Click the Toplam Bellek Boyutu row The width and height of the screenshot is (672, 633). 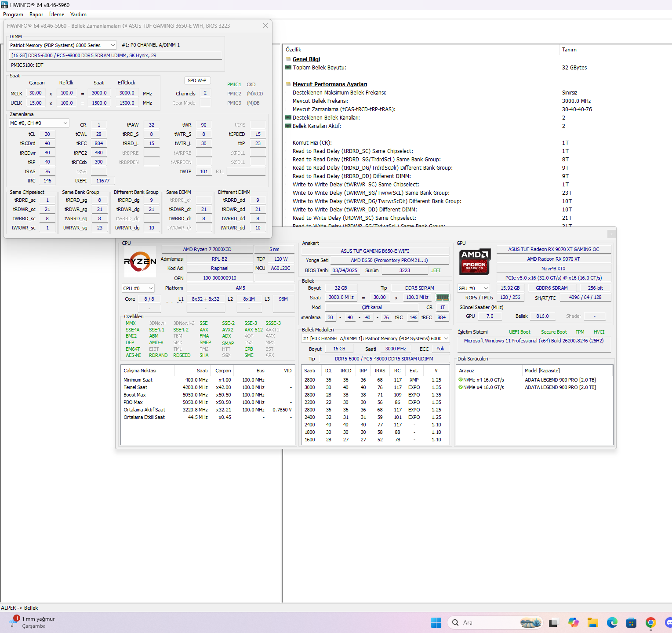point(477,67)
